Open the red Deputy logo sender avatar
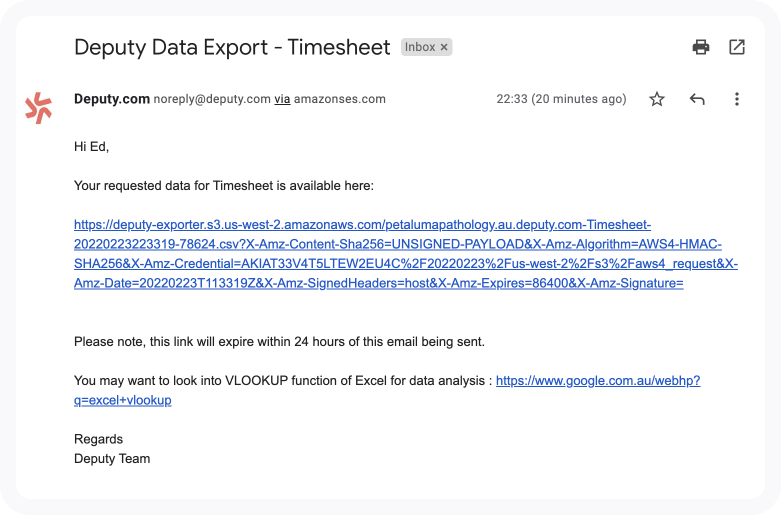 [x=38, y=108]
